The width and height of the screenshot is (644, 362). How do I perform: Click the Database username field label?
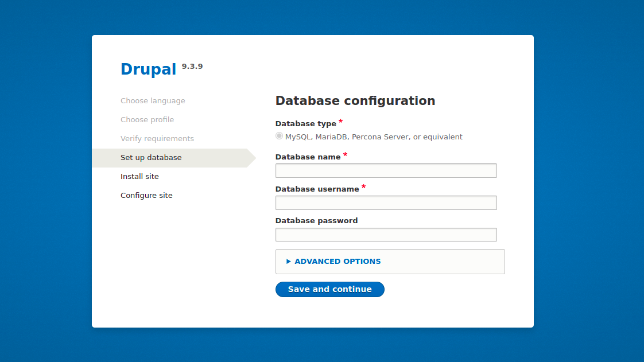pos(317,189)
